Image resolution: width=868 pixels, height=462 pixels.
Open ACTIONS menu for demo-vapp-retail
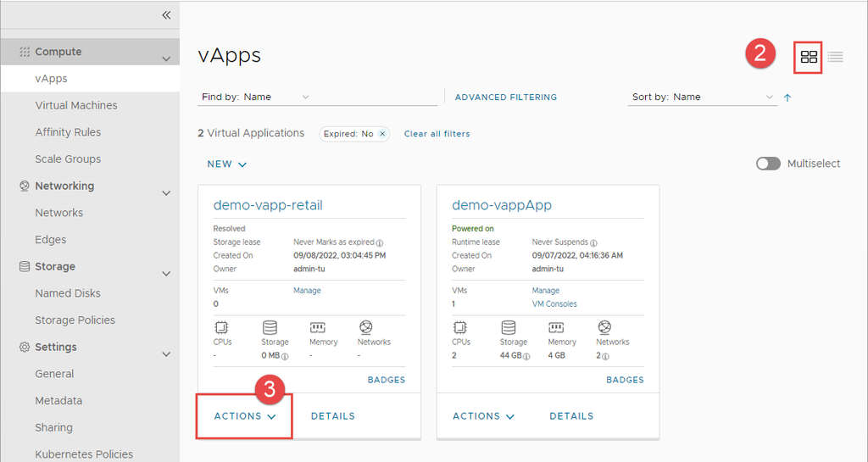(244, 416)
